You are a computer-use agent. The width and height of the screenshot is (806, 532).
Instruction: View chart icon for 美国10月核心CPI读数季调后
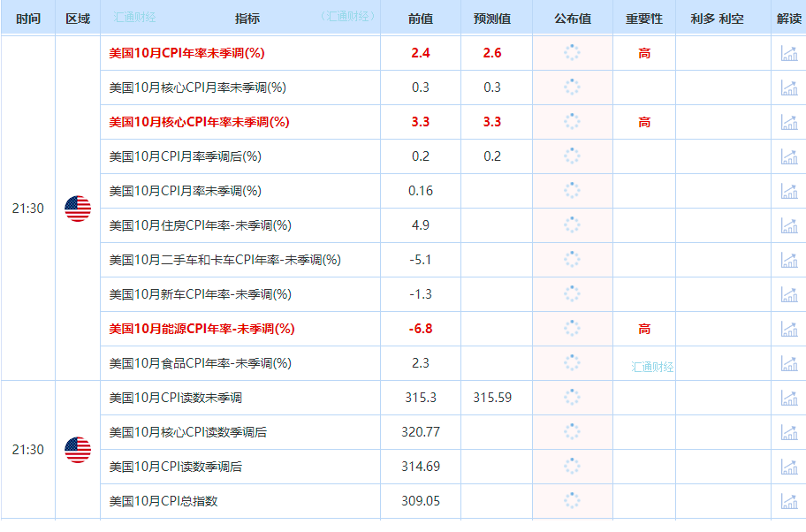pyautogui.click(x=787, y=432)
